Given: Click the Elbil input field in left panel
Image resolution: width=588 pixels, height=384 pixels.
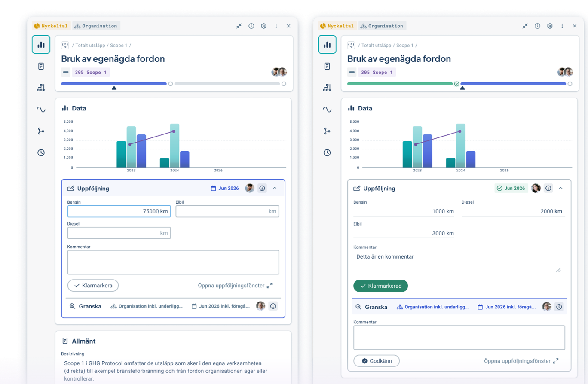Looking at the screenshot, I should coord(227,211).
